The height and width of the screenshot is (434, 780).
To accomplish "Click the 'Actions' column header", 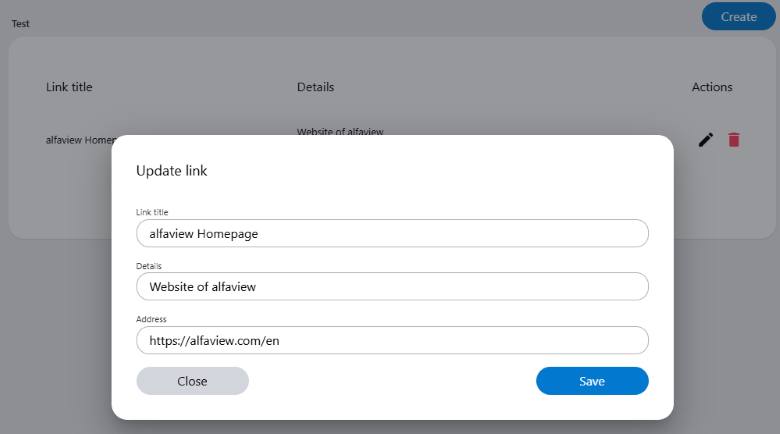I will tap(712, 87).
